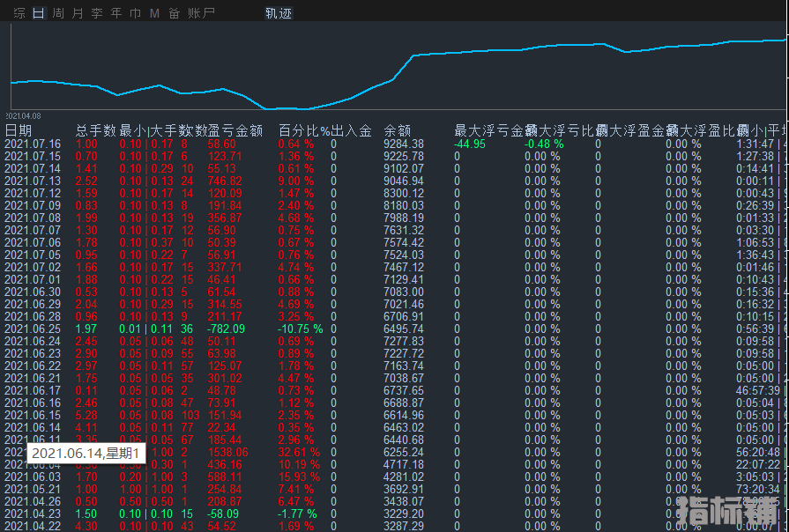The height and width of the screenshot is (532, 789).
Task: Open the 周 weekly tab
Action: [x=57, y=13]
